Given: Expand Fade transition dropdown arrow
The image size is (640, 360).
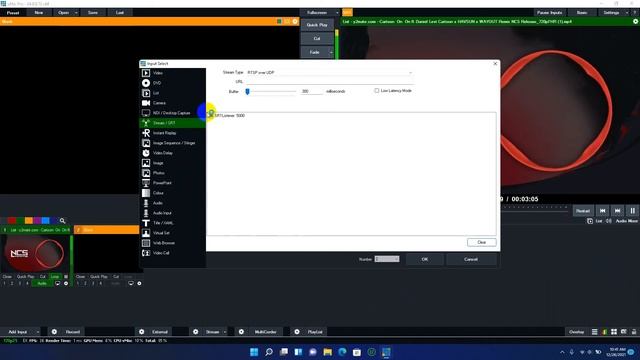Looking at the screenshot, I should tap(331, 52).
